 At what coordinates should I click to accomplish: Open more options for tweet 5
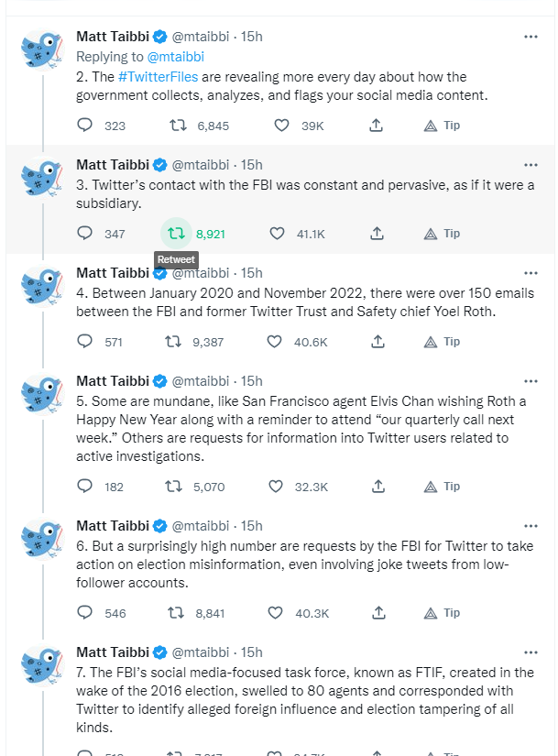[531, 381]
